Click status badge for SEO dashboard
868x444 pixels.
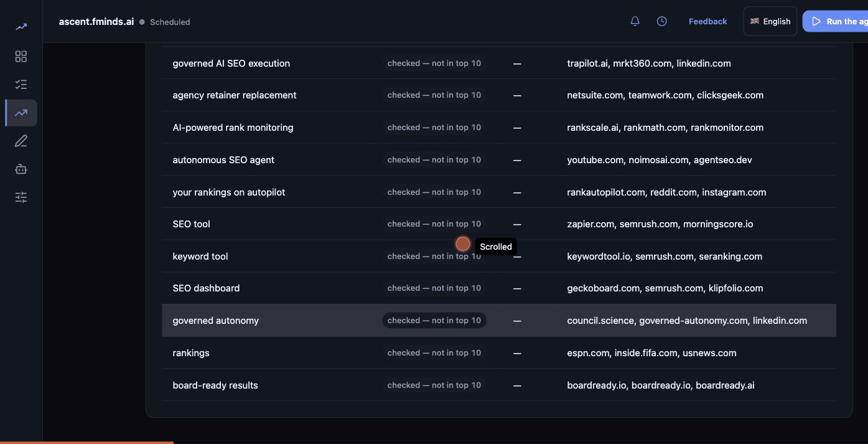tap(434, 288)
